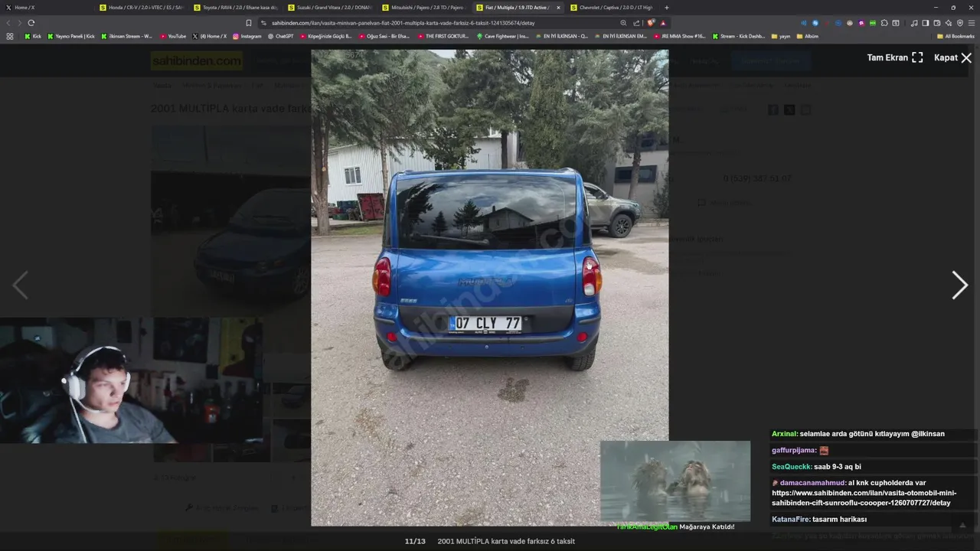Switch to the Honda CR-V tab
The height and width of the screenshot is (551, 980).
142,7
